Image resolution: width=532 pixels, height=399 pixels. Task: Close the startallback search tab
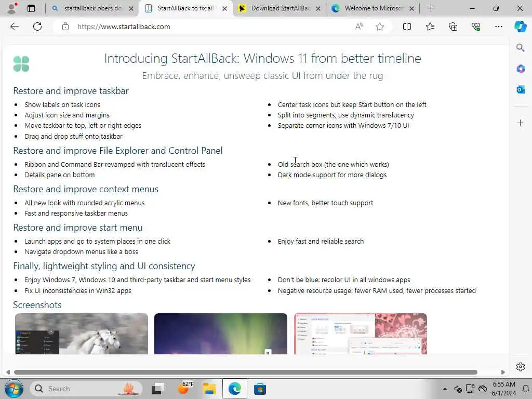tap(131, 8)
